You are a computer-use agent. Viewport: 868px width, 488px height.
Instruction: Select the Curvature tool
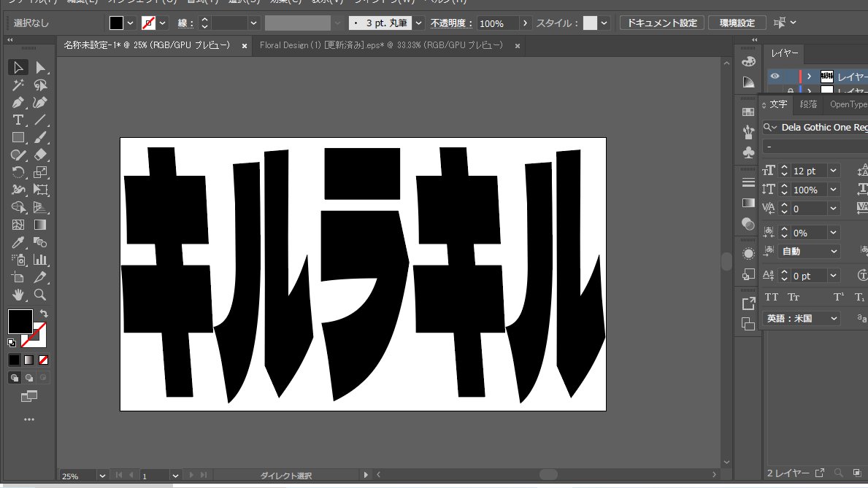point(40,103)
